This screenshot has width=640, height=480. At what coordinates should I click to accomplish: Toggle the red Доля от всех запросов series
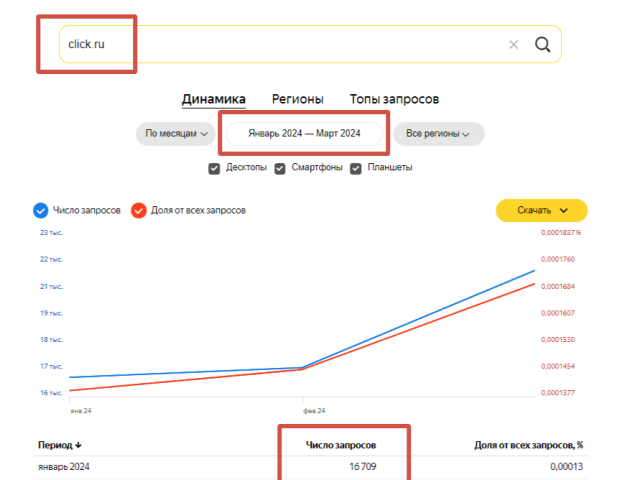(x=138, y=211)
